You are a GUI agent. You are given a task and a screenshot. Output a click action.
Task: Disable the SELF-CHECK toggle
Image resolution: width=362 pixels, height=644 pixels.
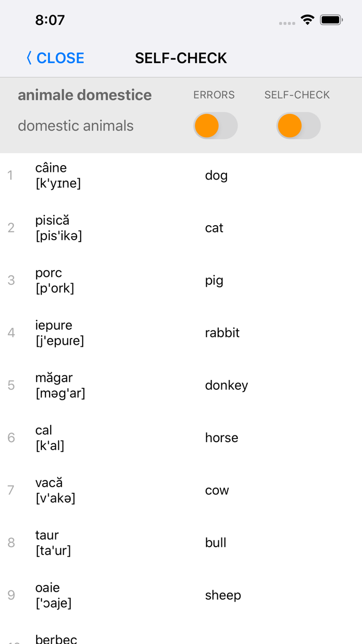click(x=298, y=125)
